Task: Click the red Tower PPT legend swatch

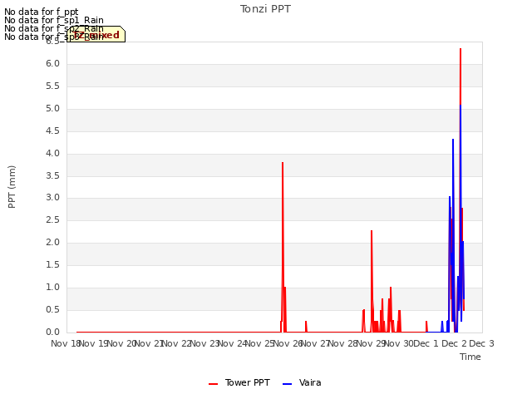Action: point(213,384)
